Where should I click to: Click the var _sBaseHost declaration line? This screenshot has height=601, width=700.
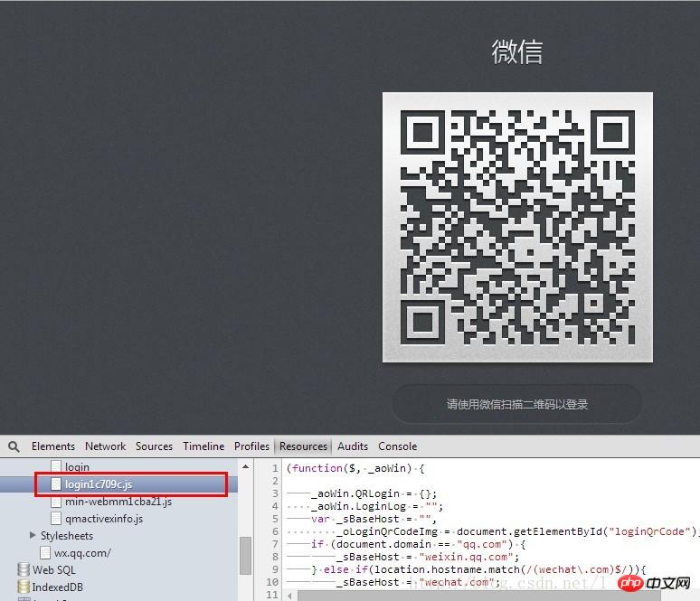[x=374, y=519]
